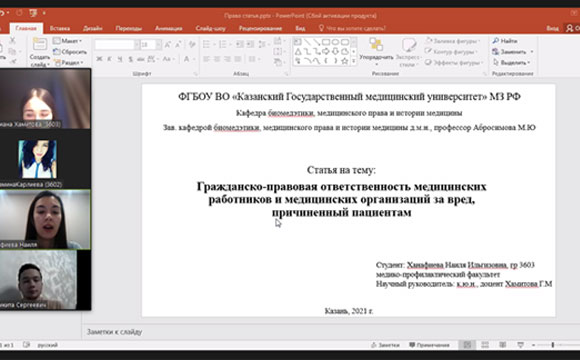580x360 pixels.
Task: Open the Вид tab
Action: [300, 28]
